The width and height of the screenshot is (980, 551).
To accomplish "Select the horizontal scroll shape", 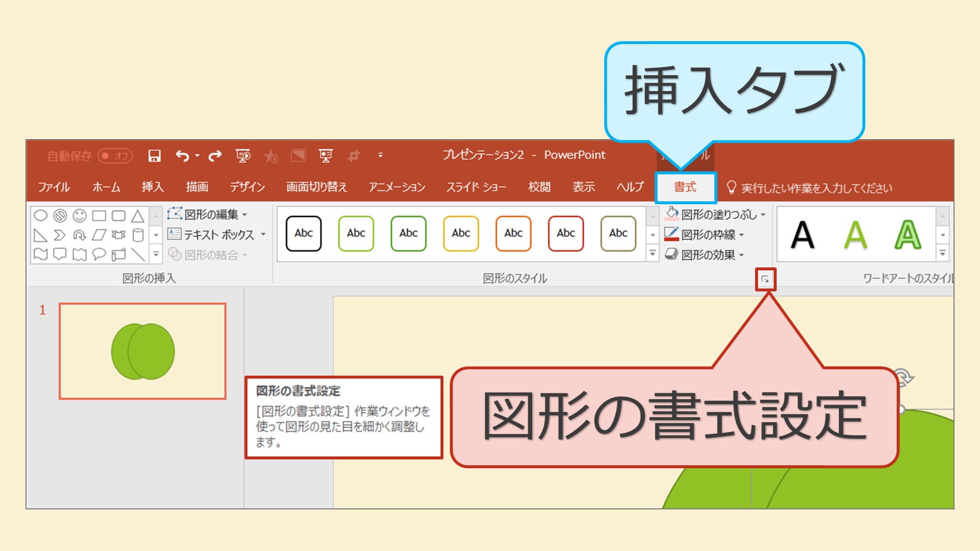I will click(118, 255).
